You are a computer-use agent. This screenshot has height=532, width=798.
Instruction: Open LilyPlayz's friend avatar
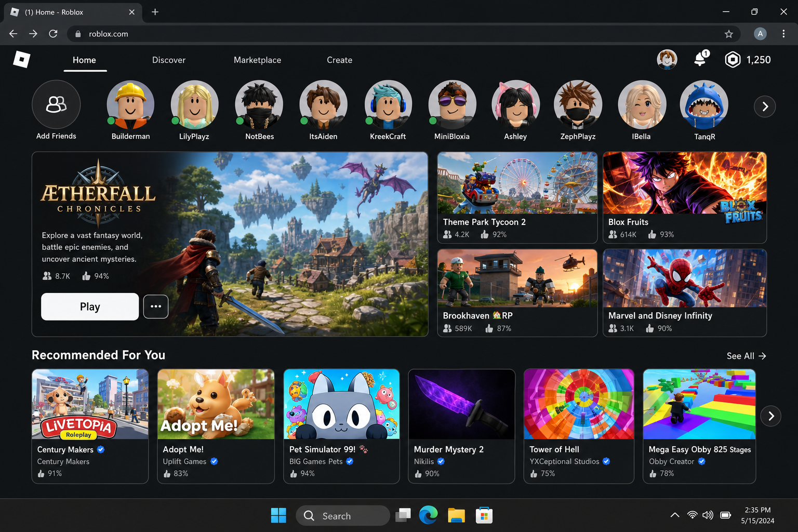[194, 104]
